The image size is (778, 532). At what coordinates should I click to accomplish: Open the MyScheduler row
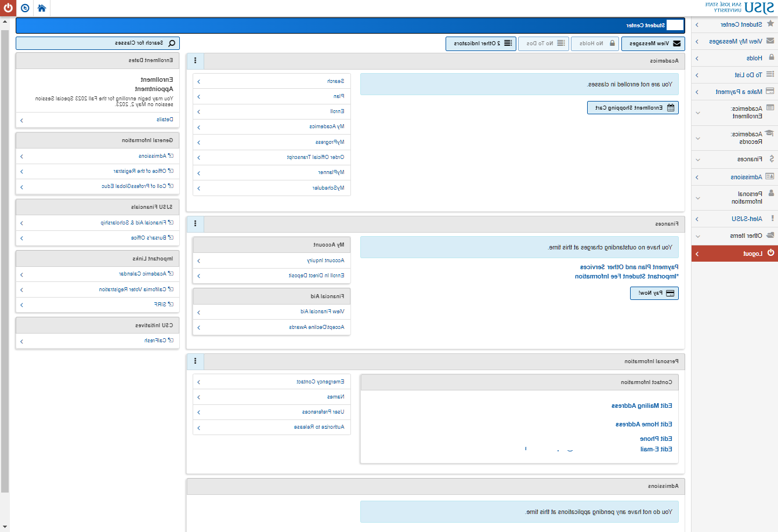click(x=272, y=188)
